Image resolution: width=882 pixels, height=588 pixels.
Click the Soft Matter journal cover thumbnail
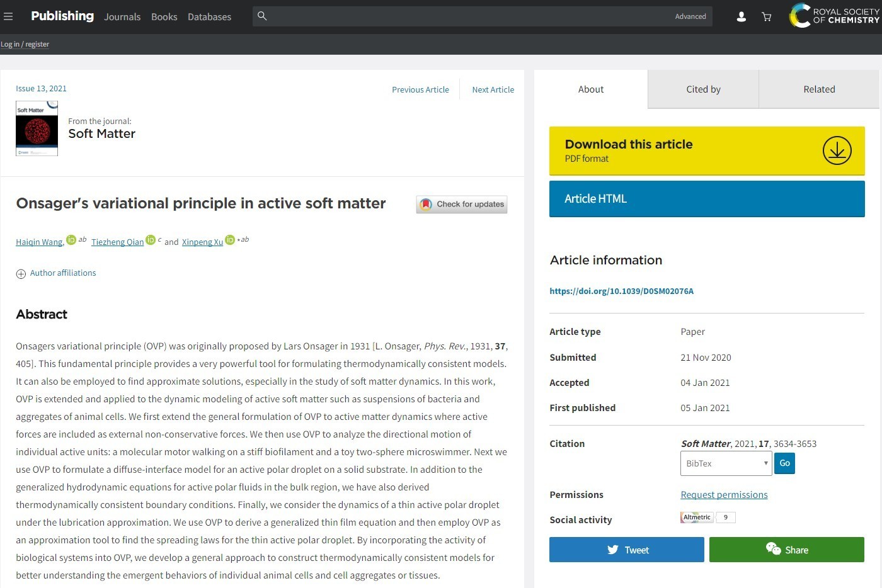click(37, 128)
